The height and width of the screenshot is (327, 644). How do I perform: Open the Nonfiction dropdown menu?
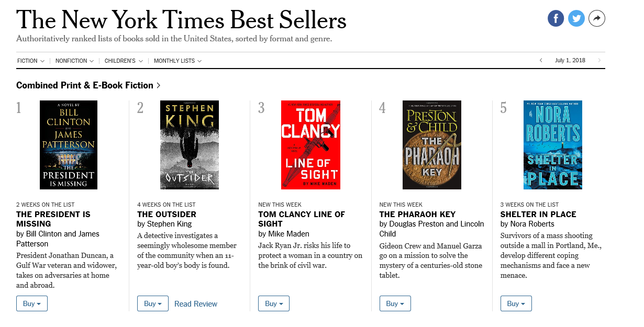74,61
